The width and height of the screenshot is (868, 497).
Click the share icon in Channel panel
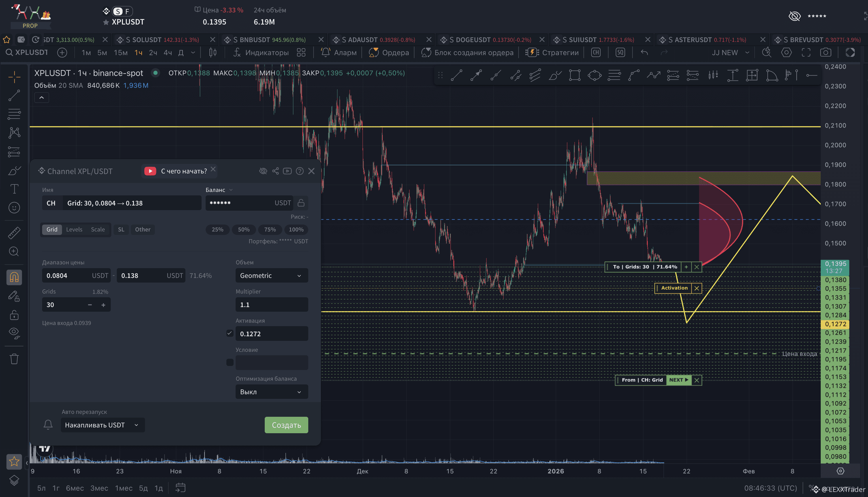(275, 171)
